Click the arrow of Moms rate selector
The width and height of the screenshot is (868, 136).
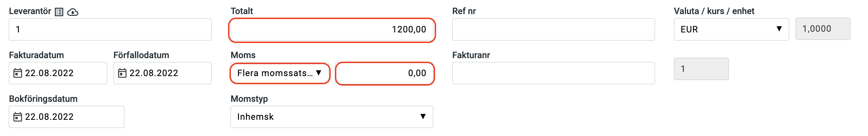pos(319,73)
